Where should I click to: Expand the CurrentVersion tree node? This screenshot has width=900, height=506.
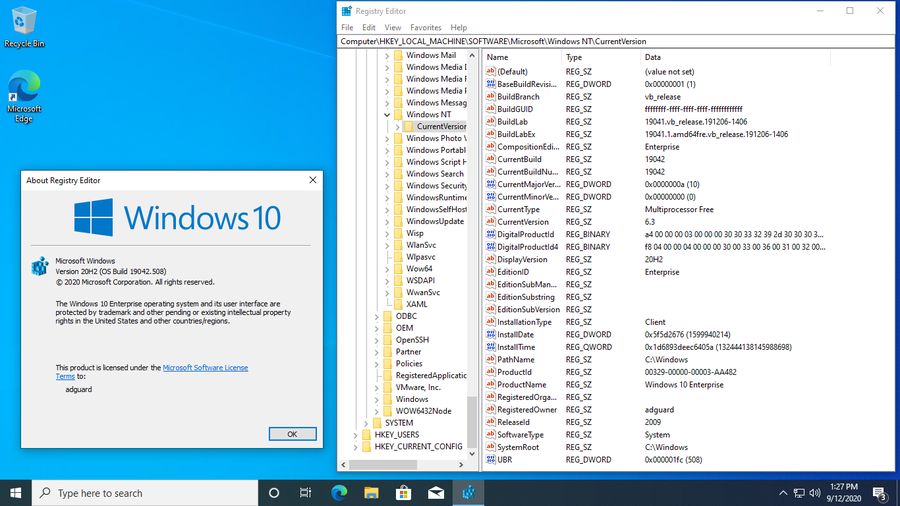398,126
